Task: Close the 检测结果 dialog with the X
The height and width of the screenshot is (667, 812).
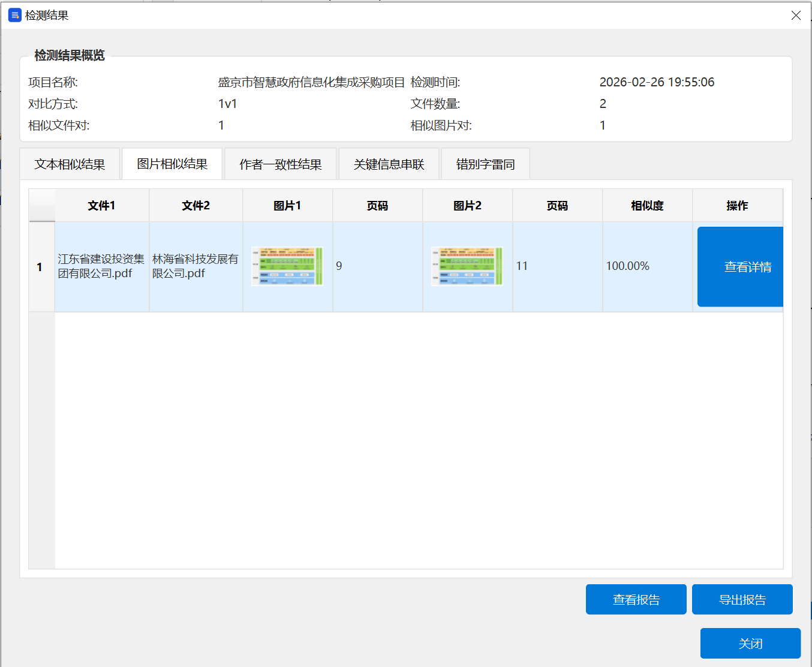Action: (796, 16)
